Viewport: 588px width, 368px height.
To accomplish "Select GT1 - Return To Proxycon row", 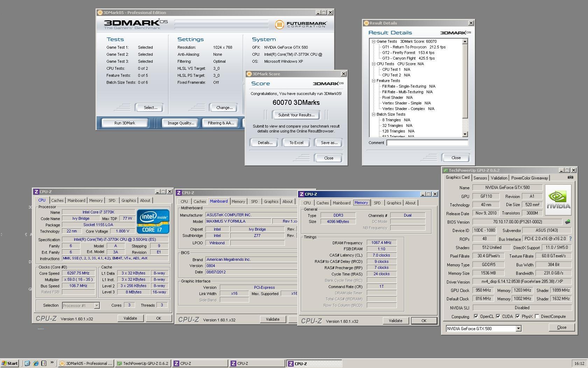I will tap(414, 47).
